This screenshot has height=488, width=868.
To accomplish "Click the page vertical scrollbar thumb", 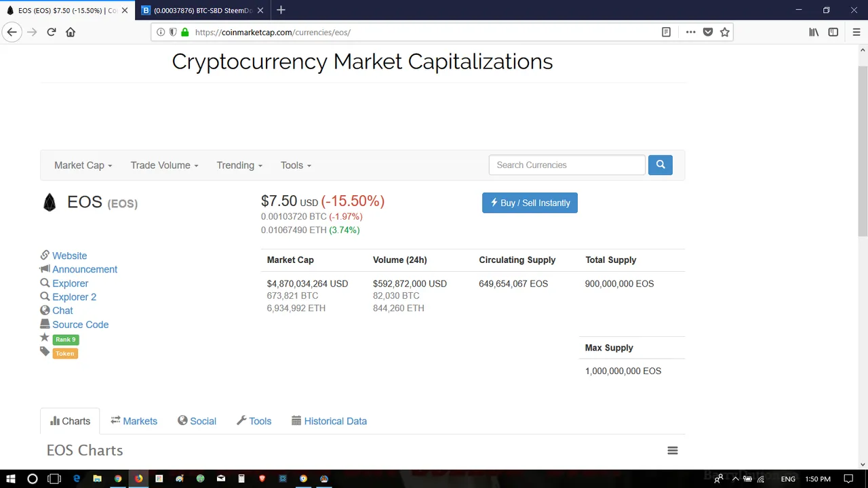I will pyautogui.click(x=863, y=150).
